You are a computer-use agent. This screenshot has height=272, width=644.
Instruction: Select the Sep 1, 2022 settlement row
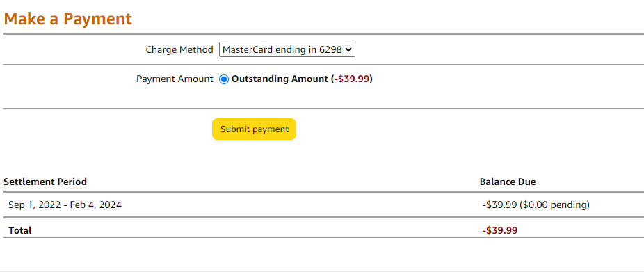coord(322,205)
